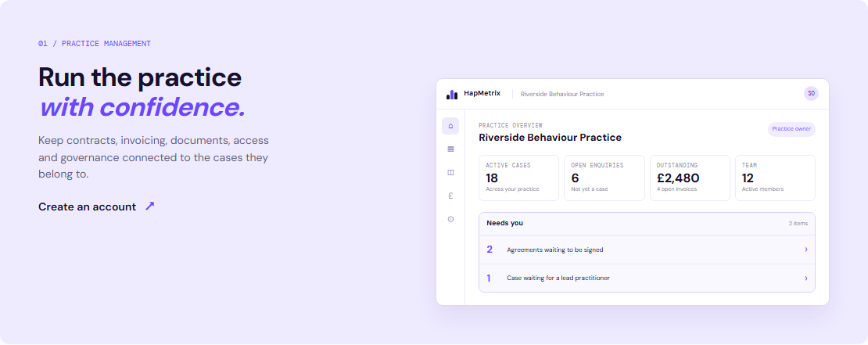
Task: Click the with confidence italic headline
Action: coord(142,107)
